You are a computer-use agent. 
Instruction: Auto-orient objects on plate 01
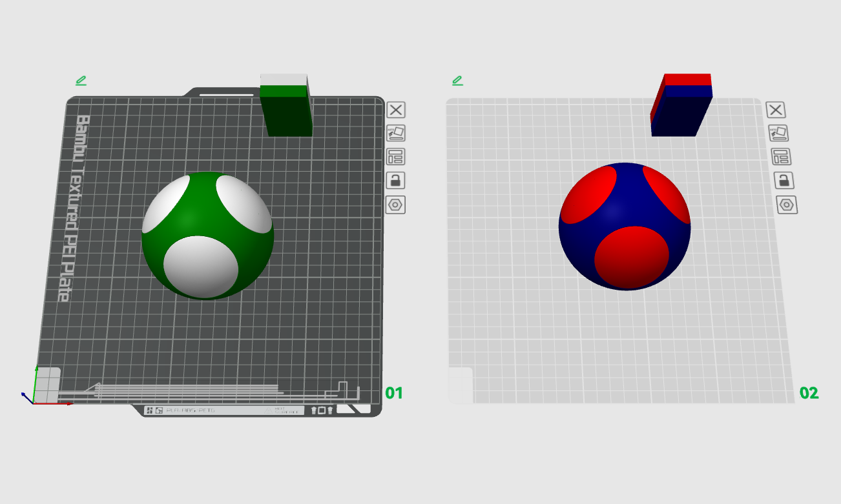tap(396, 133)
